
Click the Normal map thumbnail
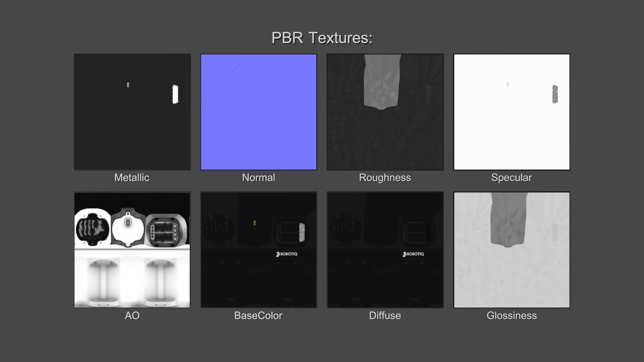259,112
